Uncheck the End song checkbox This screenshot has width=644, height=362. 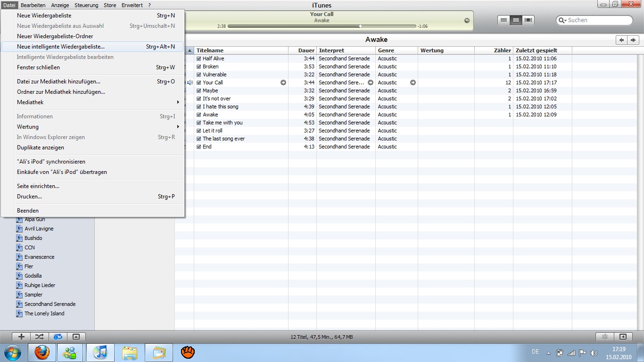click(x=198, y=147)
